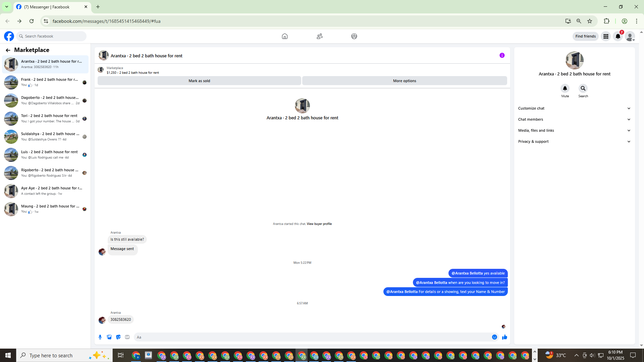Click the 3082583620 message from Arantxa
The height and width of the screenshot is (362, 644).
[x=121, y=319]
